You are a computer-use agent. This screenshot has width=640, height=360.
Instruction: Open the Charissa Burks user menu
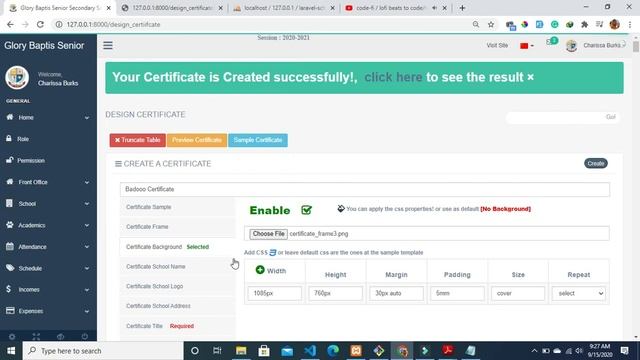(x=596, y=46)
